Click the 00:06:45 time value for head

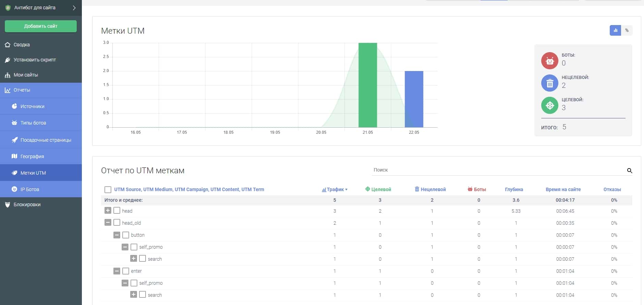coord(565,211)
